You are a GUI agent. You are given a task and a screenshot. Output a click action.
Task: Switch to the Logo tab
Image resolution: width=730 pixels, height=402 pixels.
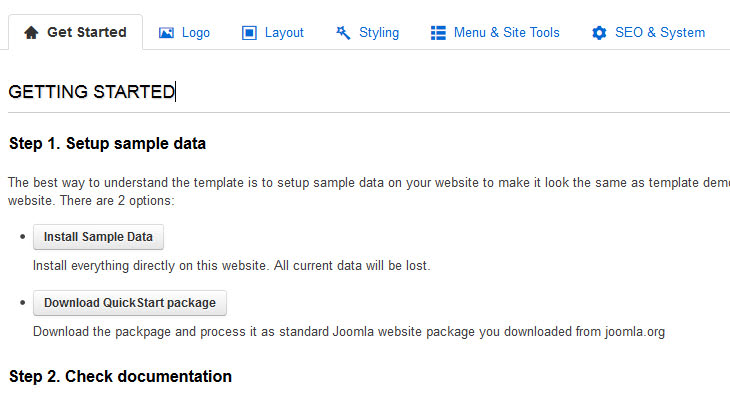195,33
